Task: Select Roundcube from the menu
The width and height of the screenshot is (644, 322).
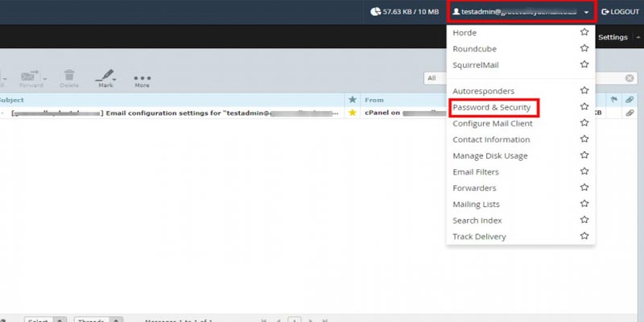Action: point(474,49)
